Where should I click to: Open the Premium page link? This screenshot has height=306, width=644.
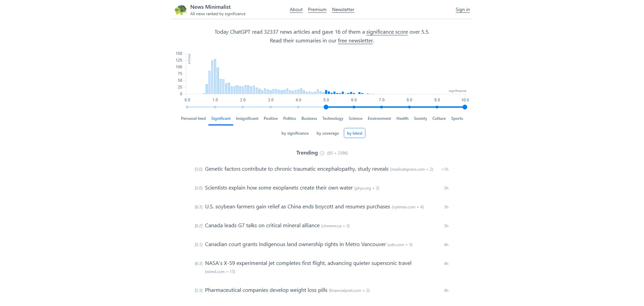point(317,10)
